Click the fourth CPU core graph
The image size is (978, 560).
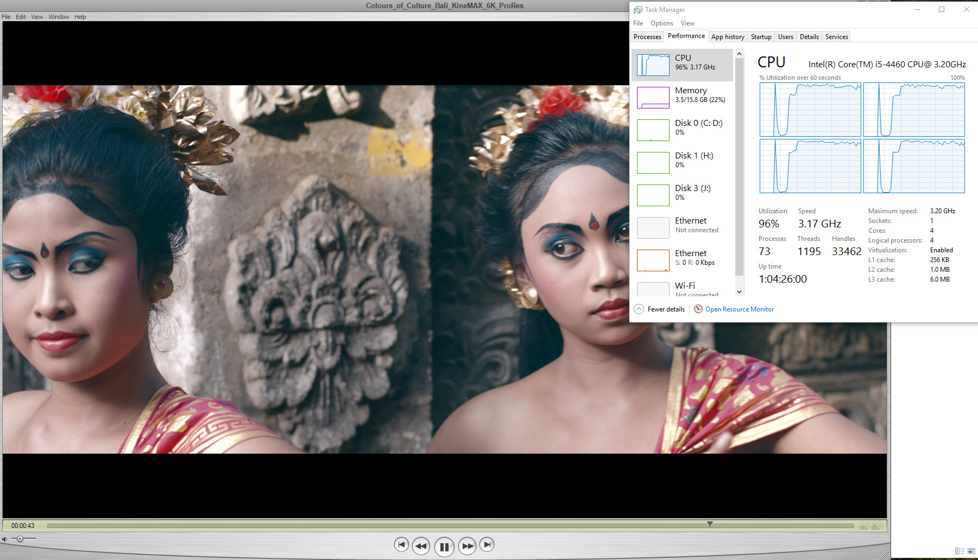pyautogui.click(x=914, y=166)
